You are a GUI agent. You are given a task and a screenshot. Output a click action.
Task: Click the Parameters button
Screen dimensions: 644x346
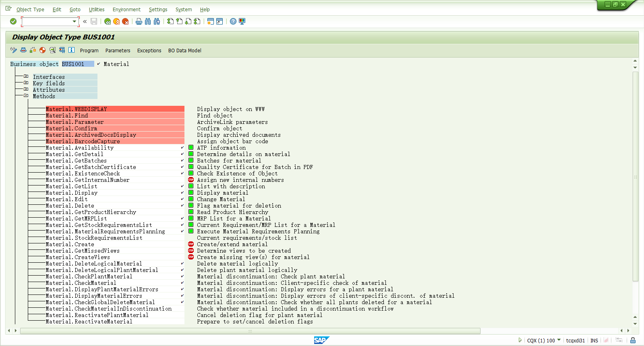118,50
